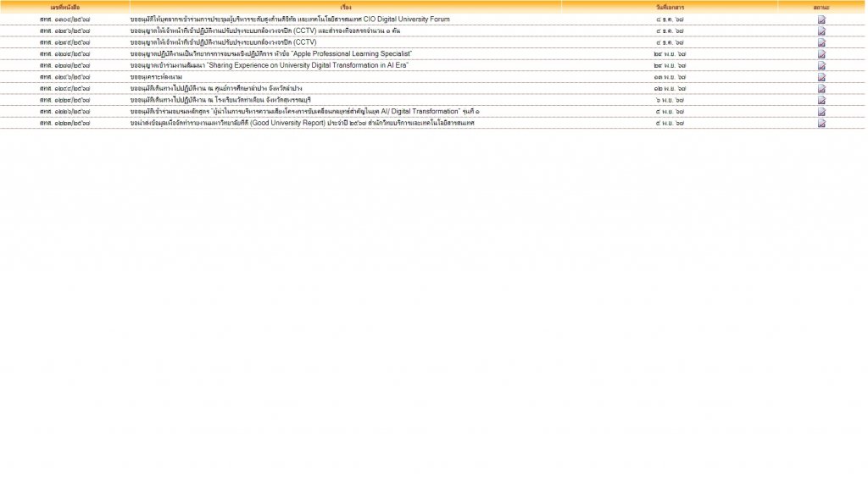This screenshot has height=487, width=868.
Task: Open status icon for AI/ Digital Transformation course row
Action: (x=821, y=112)
